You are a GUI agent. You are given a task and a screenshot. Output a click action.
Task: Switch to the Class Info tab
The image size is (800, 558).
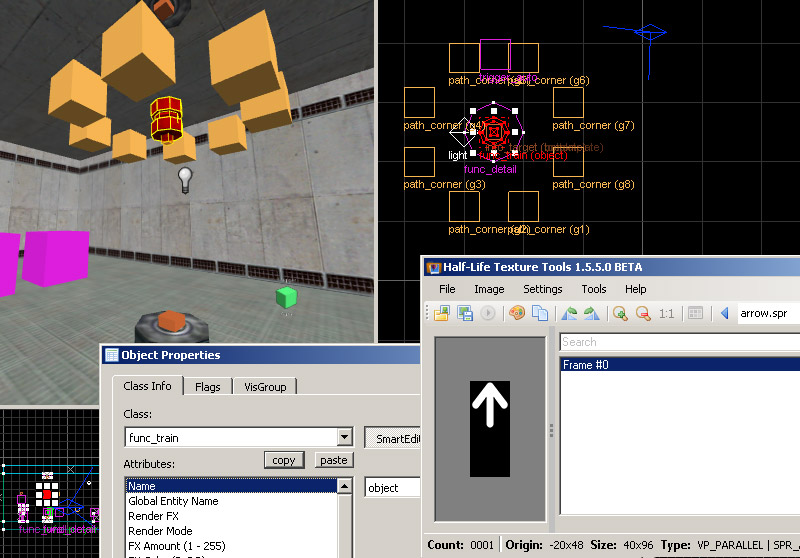coord(147,386)
